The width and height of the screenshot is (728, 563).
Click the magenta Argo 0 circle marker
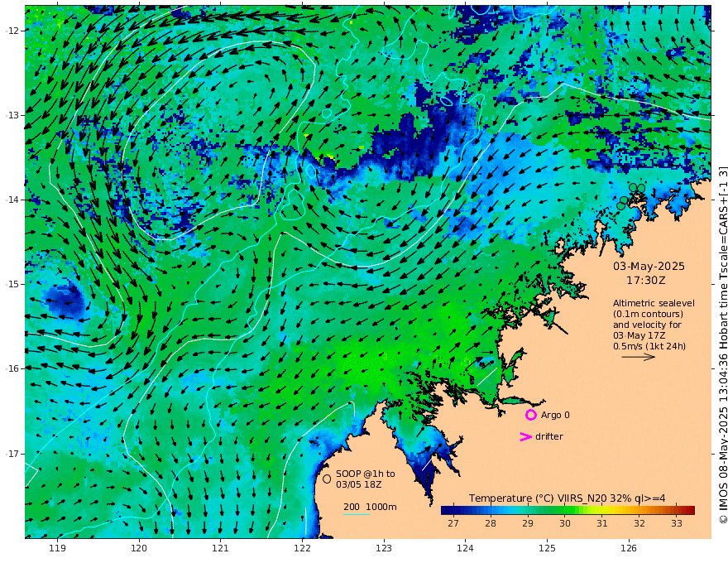click(530, 415)
